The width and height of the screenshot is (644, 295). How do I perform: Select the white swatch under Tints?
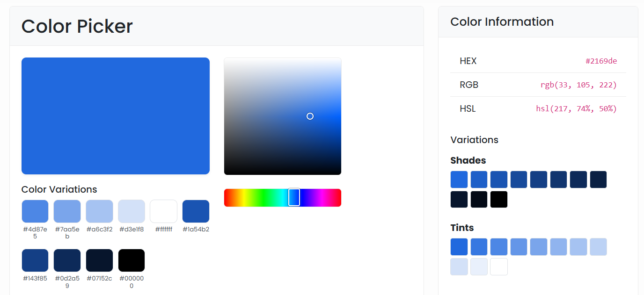[x=499, y=266]
